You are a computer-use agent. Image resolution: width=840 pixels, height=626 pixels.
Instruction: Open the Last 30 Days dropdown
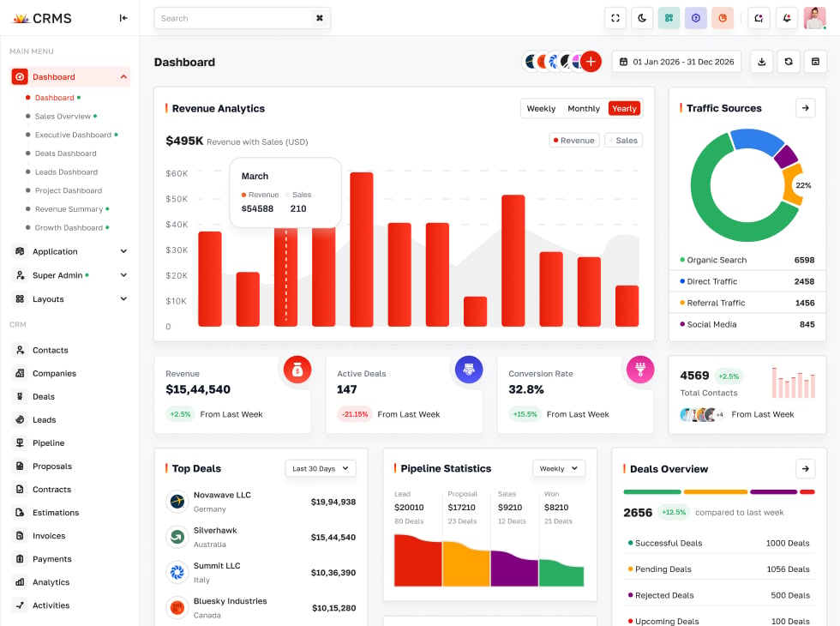point(321,468)
